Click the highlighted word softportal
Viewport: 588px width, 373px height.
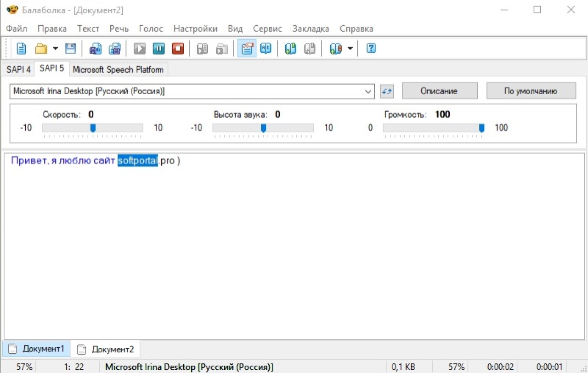138,161
